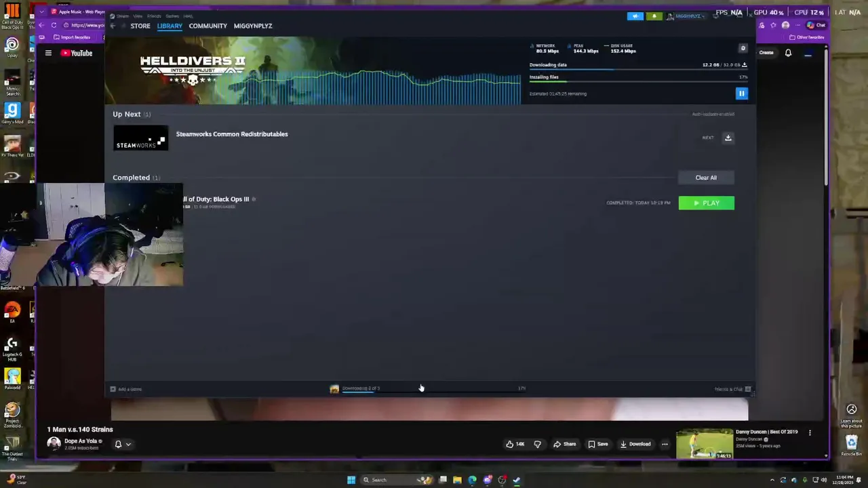This screenshot has height=488, width=868.
Task: Pause the Helldivers II download
Action: pos(741,94)
